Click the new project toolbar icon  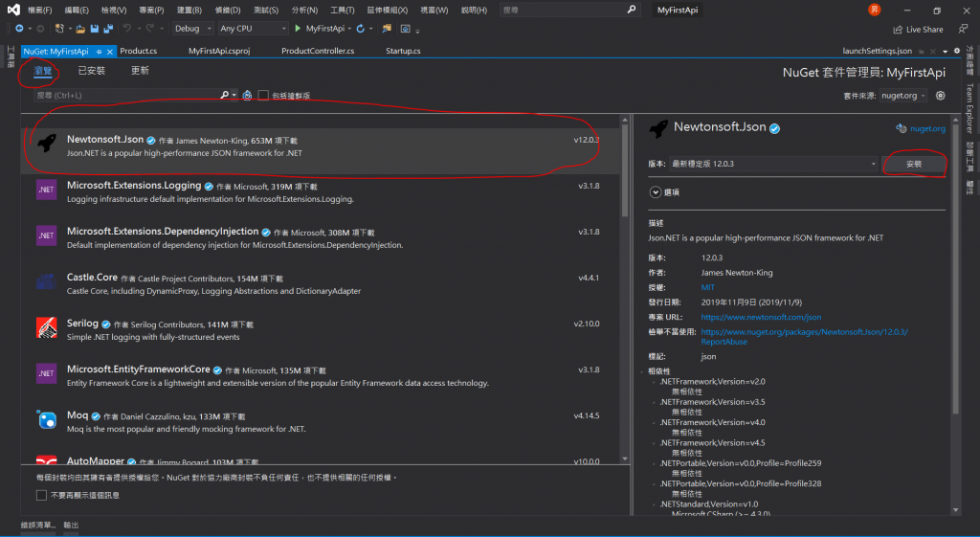(x=58, y=29)
